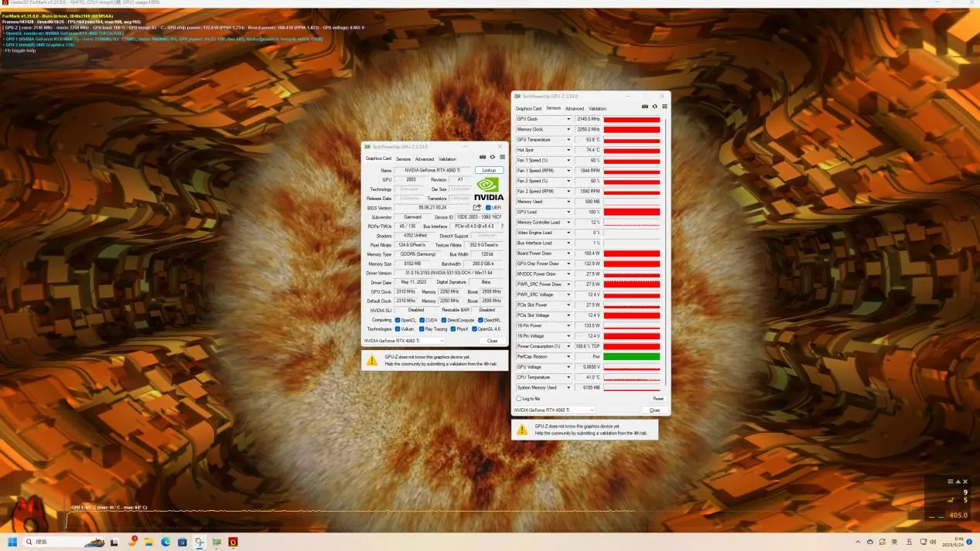Click the green PerfCap Reason bar

click(632, 356)
